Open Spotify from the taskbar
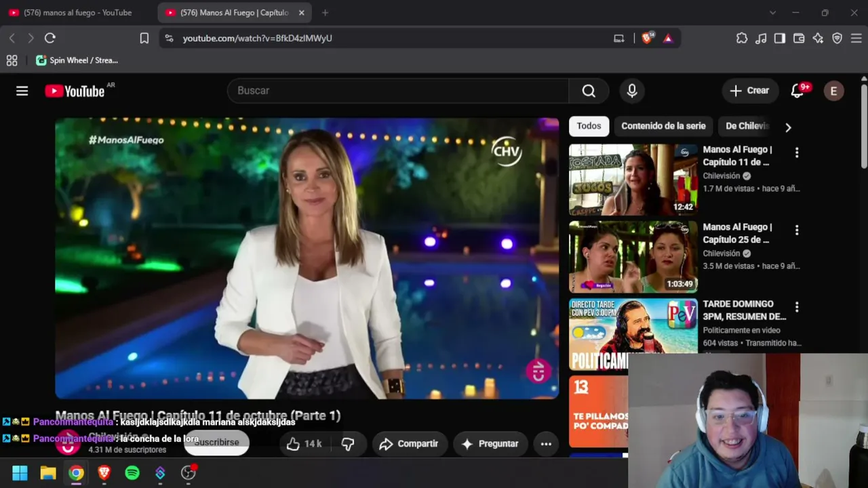Viewport: 868px width, 488px height. pos(132,473)
